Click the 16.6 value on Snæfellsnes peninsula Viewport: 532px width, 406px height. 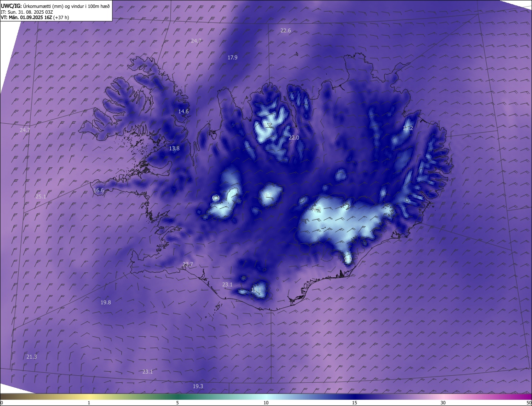(x=99, y=190)
